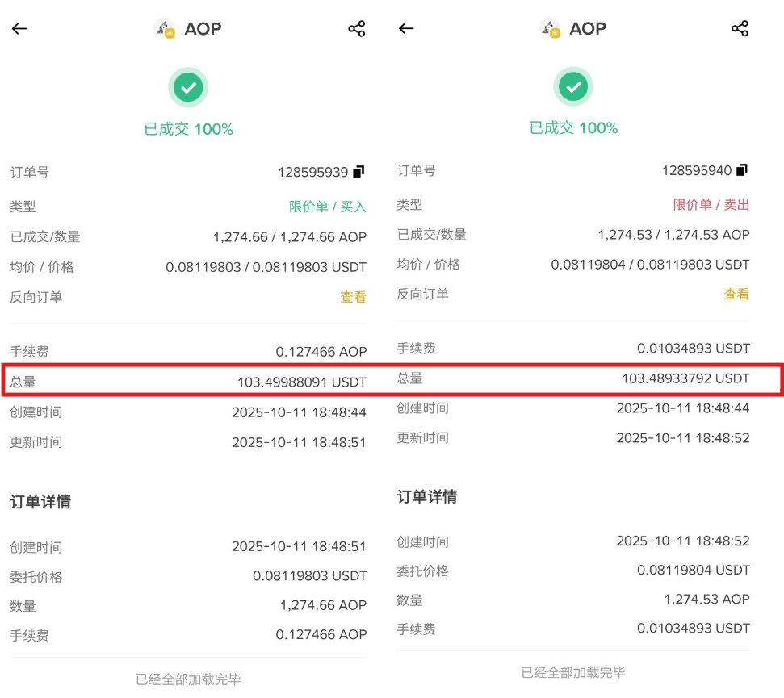
Task: Tap green filled checkmark on right order
Action: point(573,86)
